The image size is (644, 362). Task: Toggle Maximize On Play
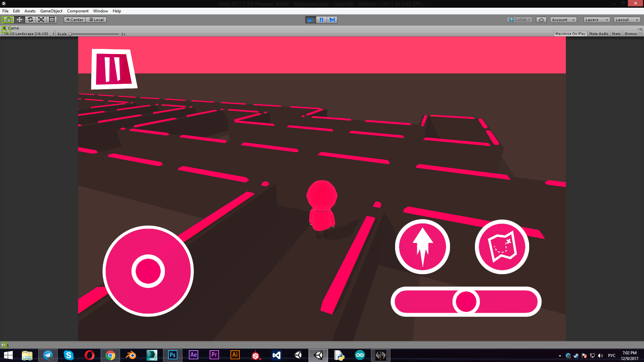tap(570, 34)
